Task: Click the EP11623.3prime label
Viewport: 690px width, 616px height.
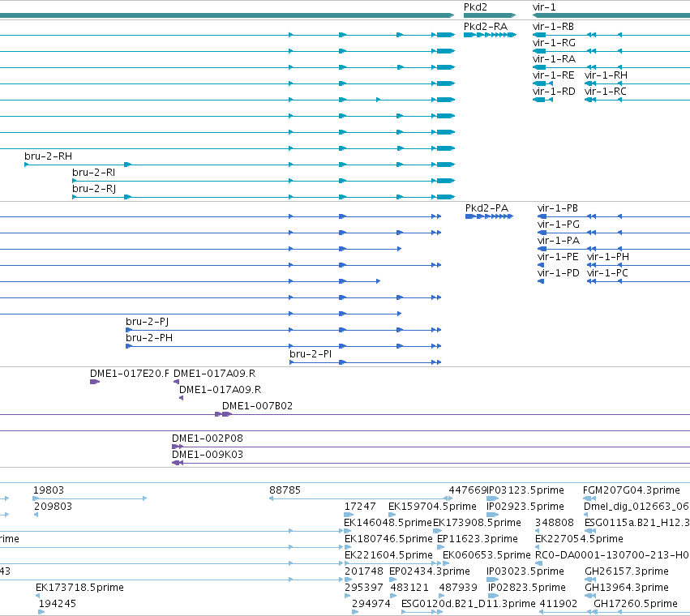Action: click(x=478, y=540)
